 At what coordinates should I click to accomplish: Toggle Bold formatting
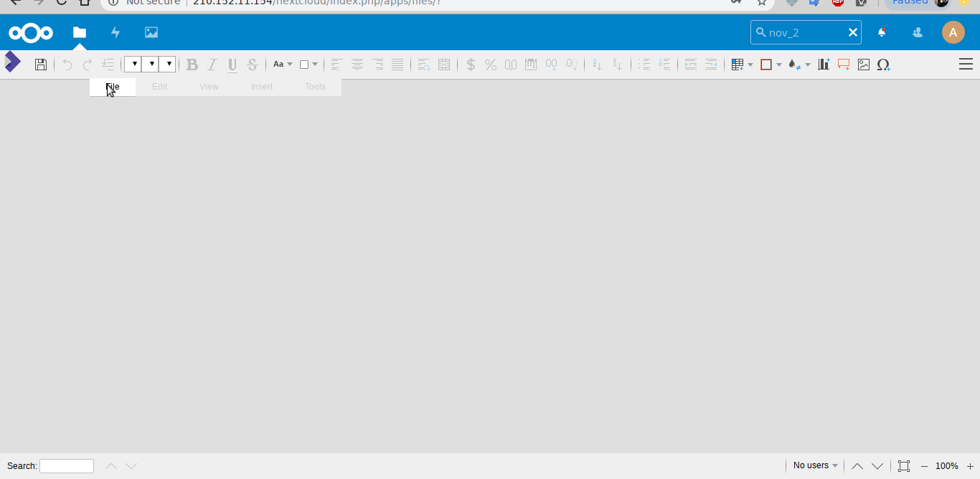point(192,65)
